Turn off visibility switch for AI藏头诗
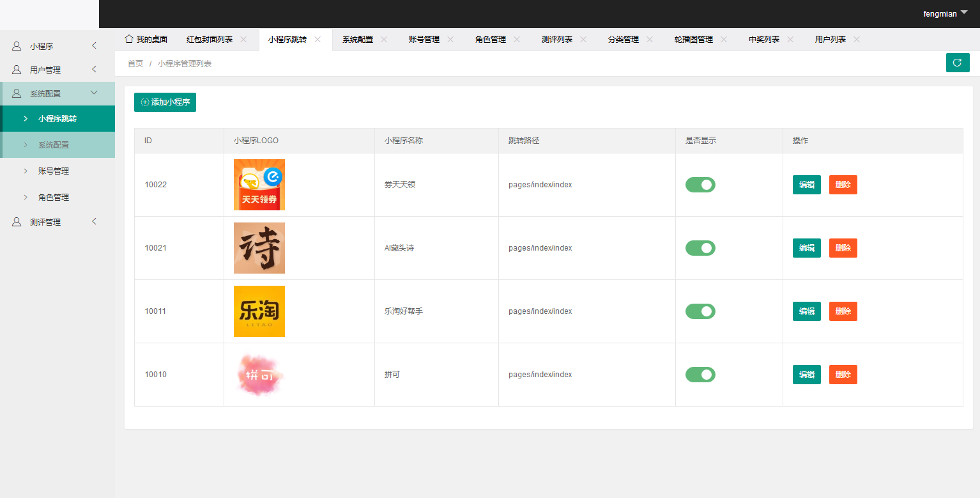The width and height of the screenshot is (980, 498). pos(700,248)
